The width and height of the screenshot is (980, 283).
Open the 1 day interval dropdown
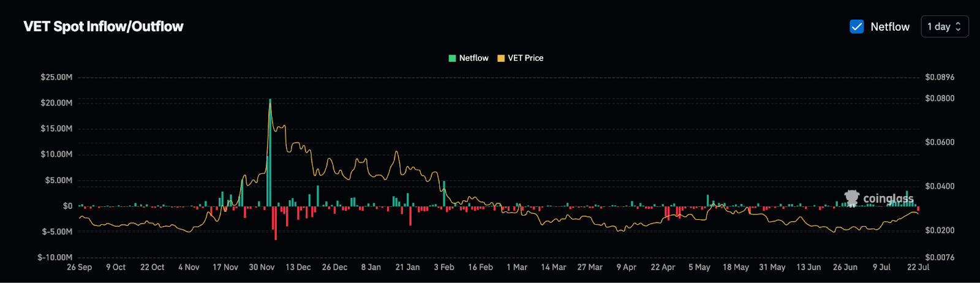pyautogui.click(x=944, y=26)
